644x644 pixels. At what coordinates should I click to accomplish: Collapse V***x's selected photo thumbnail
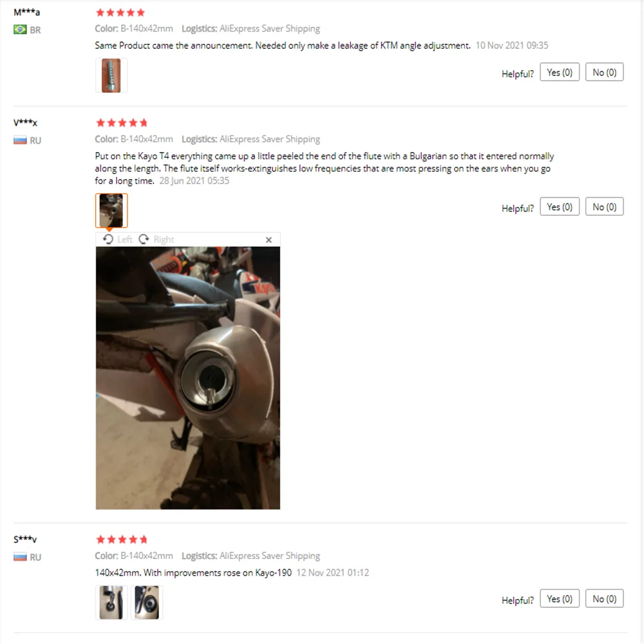(x=111, y=211)
